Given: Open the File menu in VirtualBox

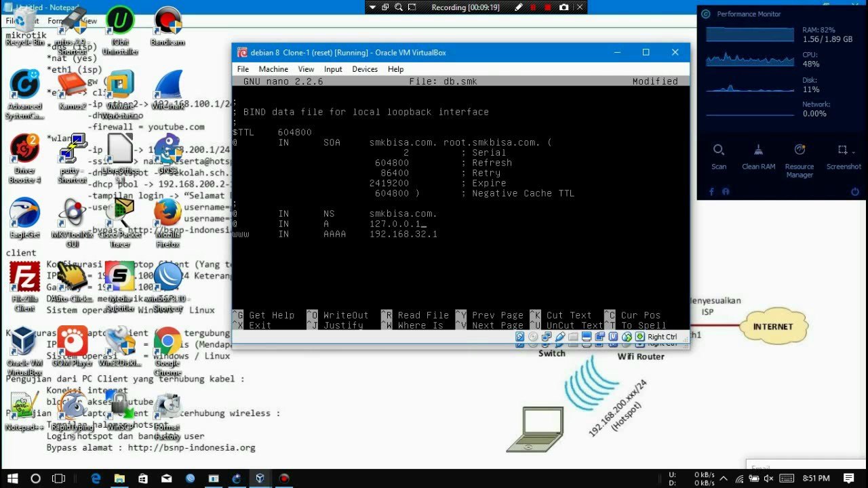Looking at the screenshot, I should 243,69.
